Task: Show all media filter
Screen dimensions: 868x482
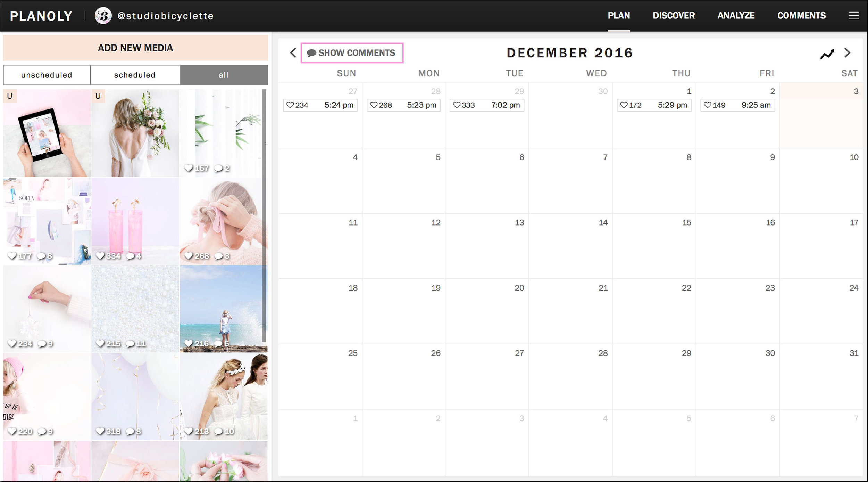Action: pos(224,75)
